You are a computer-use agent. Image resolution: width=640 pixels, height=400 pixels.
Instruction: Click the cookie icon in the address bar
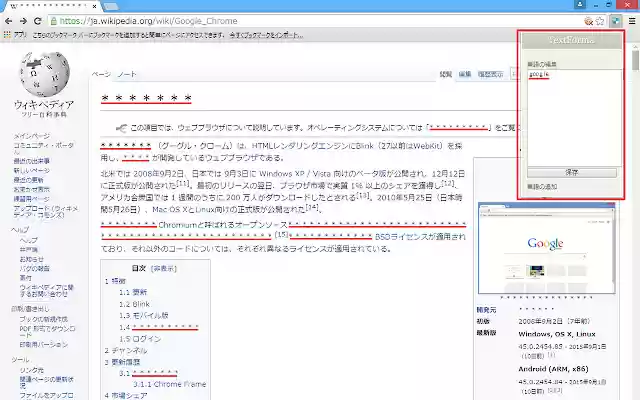pyautogui.click(x=588, y=21)
